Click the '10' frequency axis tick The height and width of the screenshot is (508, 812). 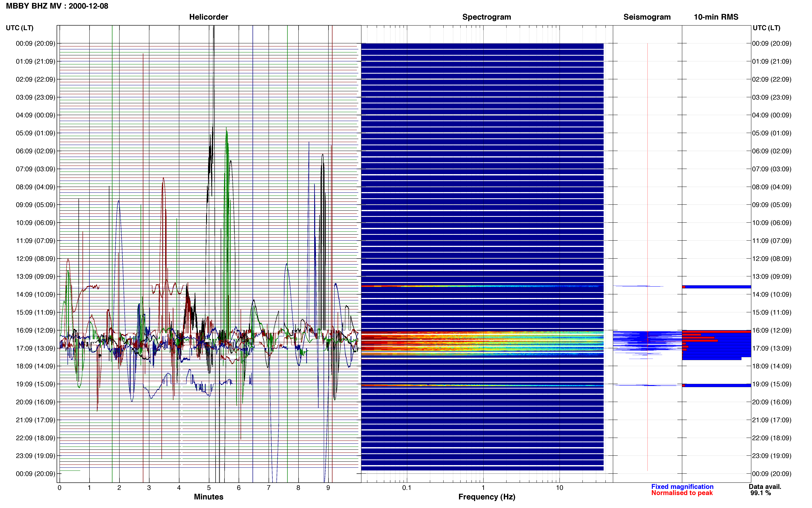559,488
